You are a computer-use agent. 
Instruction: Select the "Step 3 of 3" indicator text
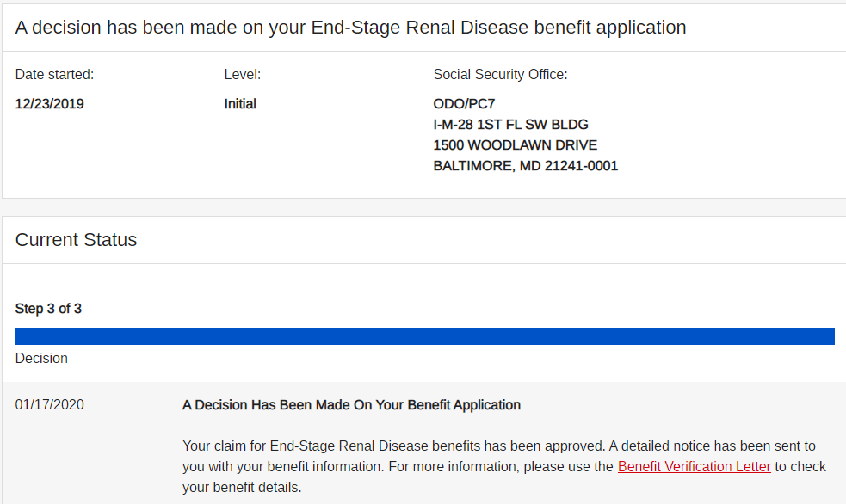pos(48,309)
